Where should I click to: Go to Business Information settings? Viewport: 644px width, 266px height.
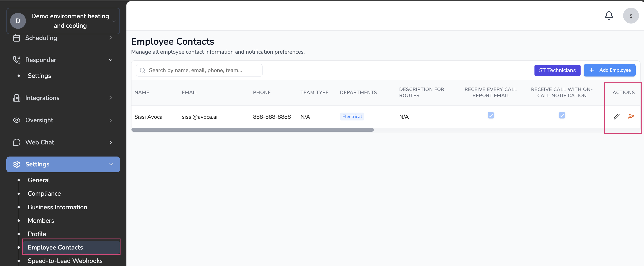[57, 207]
